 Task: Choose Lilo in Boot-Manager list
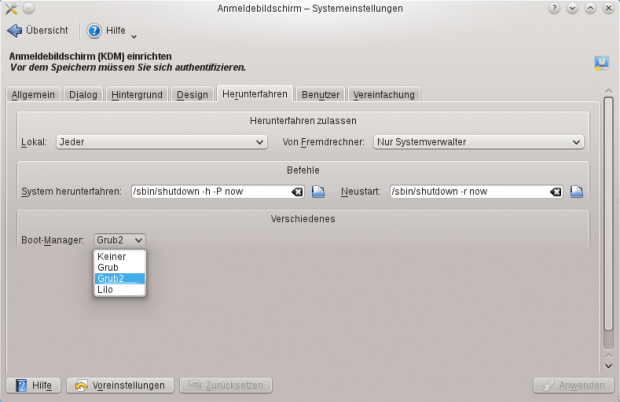[x=120, y=290]
